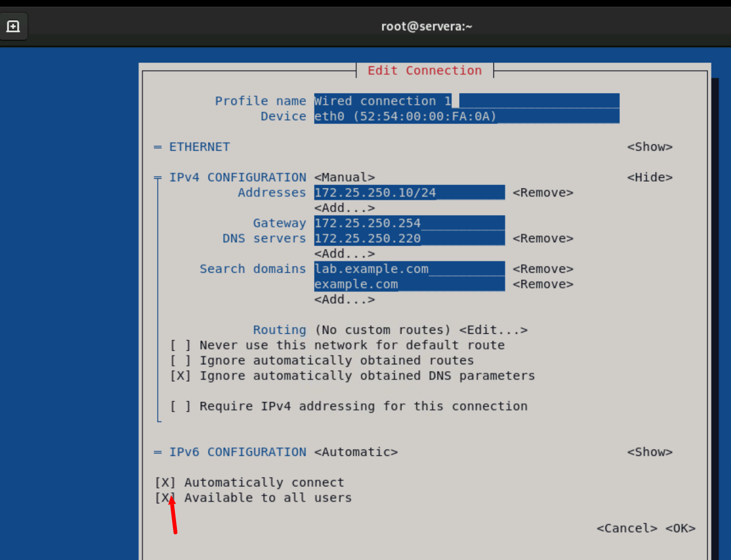This screenshot has width=731, height=560.
Task: Click the Gateway input field
Action: tap(409, 222)
